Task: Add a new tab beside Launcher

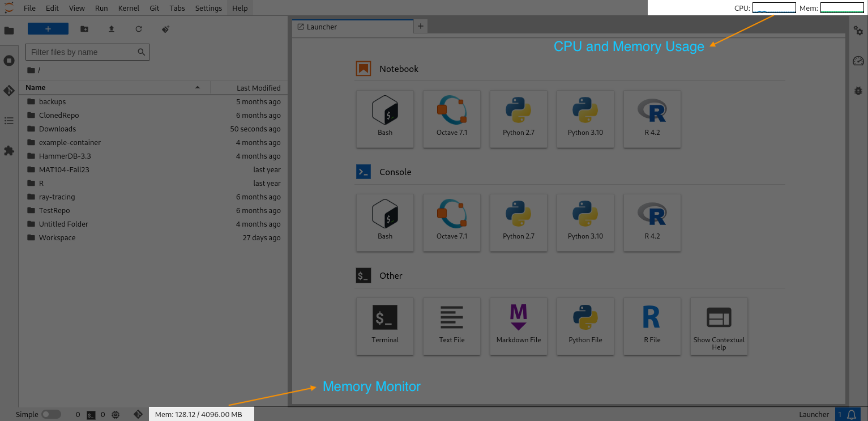Action: tap(420, 26)
